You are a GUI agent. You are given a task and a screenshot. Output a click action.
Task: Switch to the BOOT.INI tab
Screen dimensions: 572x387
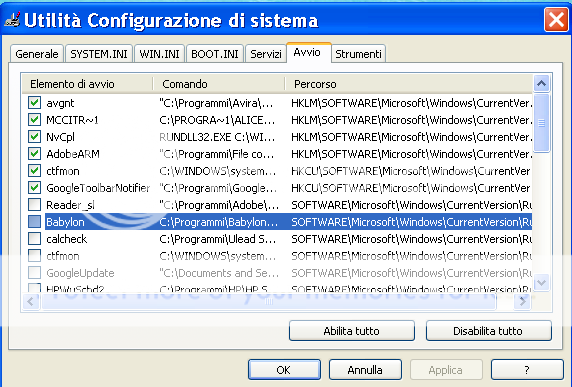(214, 54)
